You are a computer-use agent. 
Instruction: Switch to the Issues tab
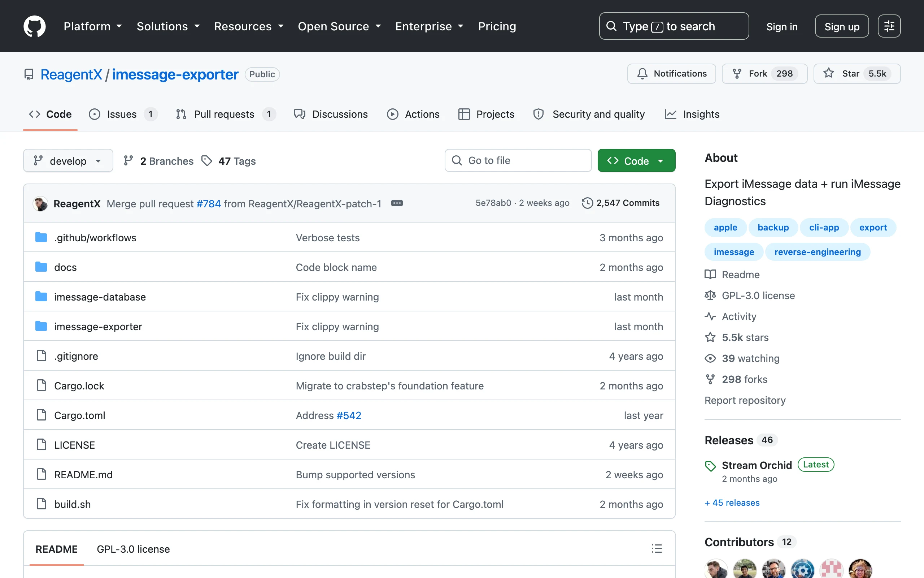pos(123,114)
